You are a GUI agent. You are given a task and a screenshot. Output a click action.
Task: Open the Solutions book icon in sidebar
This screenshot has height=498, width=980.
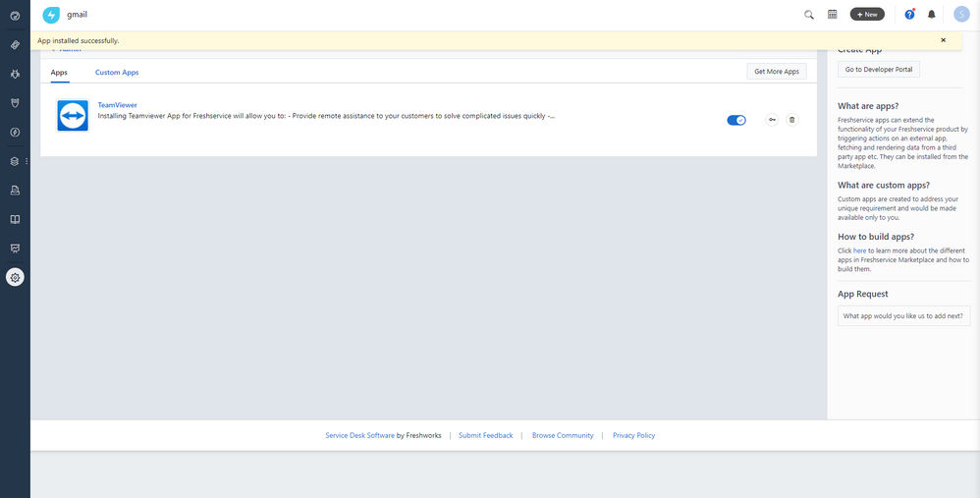pos(15,219)
